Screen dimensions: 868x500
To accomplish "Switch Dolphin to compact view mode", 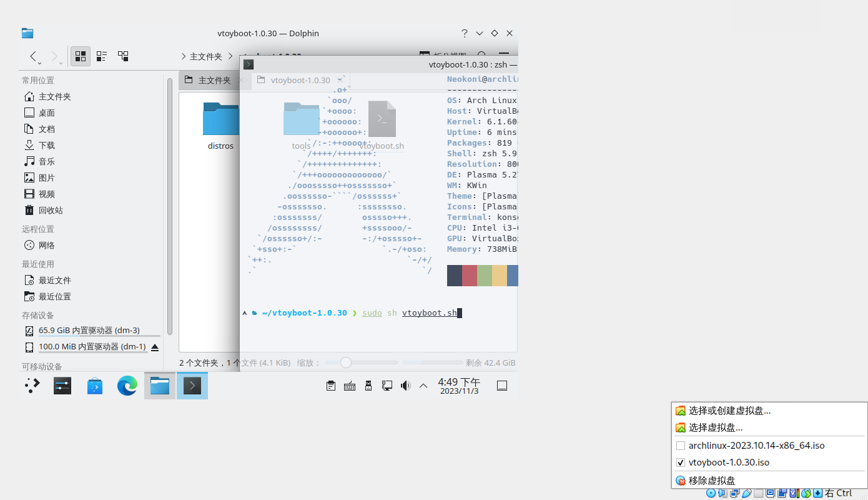I will [102, 56].
